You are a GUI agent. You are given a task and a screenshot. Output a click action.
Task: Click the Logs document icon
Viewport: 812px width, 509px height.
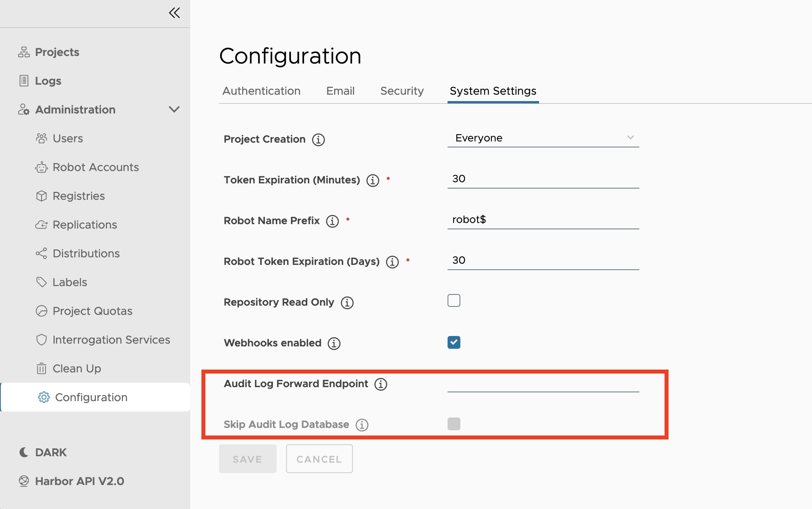24,81
